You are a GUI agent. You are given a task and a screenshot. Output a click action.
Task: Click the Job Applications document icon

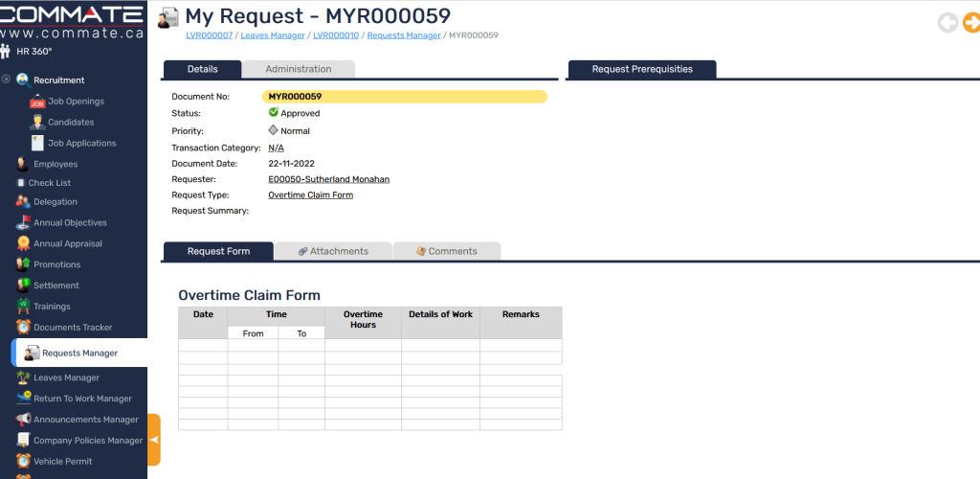click(x=37, y=143)
